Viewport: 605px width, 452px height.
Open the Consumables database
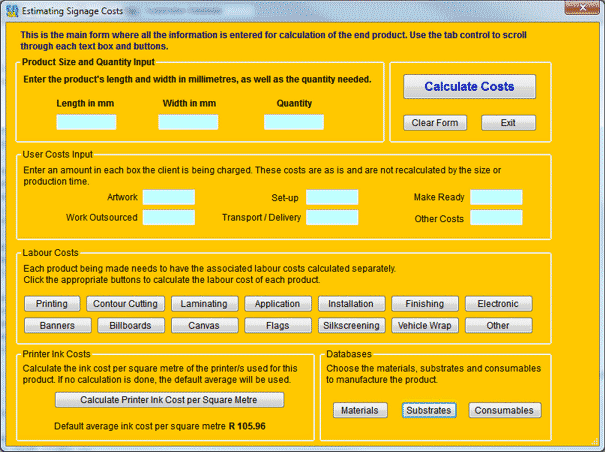pyautogui.click(x=504, y=411)
